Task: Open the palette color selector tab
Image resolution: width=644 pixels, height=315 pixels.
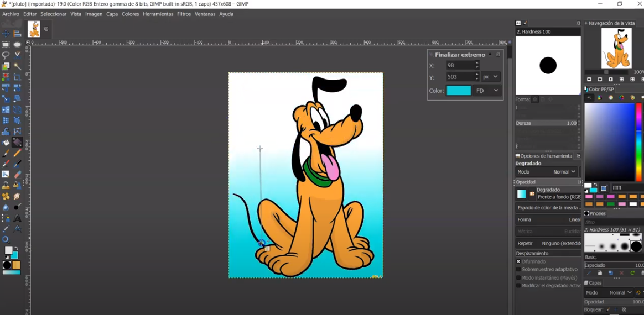Action: tap(632, 98)
